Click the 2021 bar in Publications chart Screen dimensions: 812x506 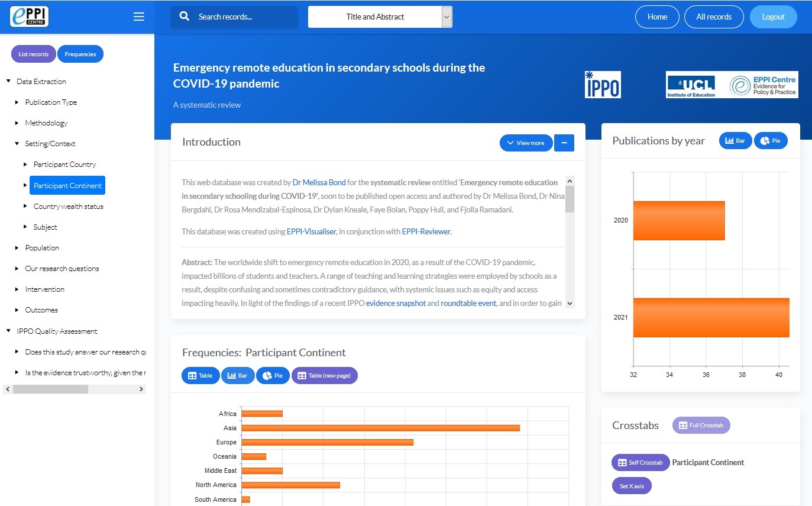coord(711,318)
